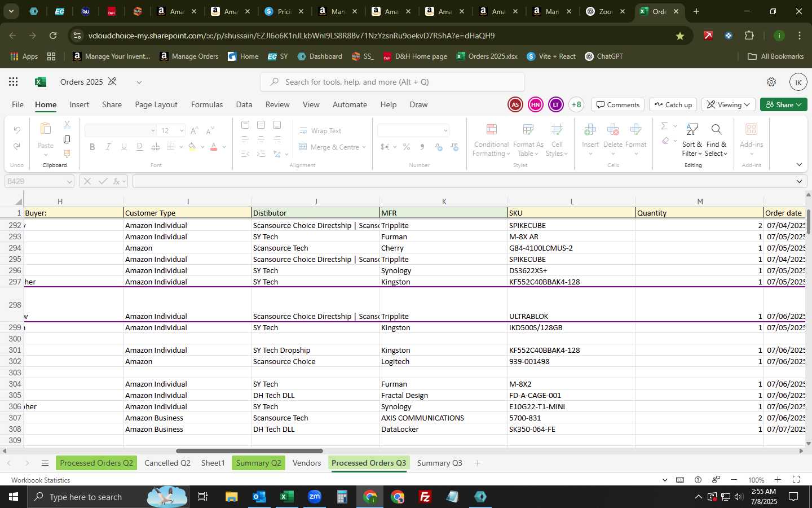
Task: Open the number format dropdown
Action: 445,131
